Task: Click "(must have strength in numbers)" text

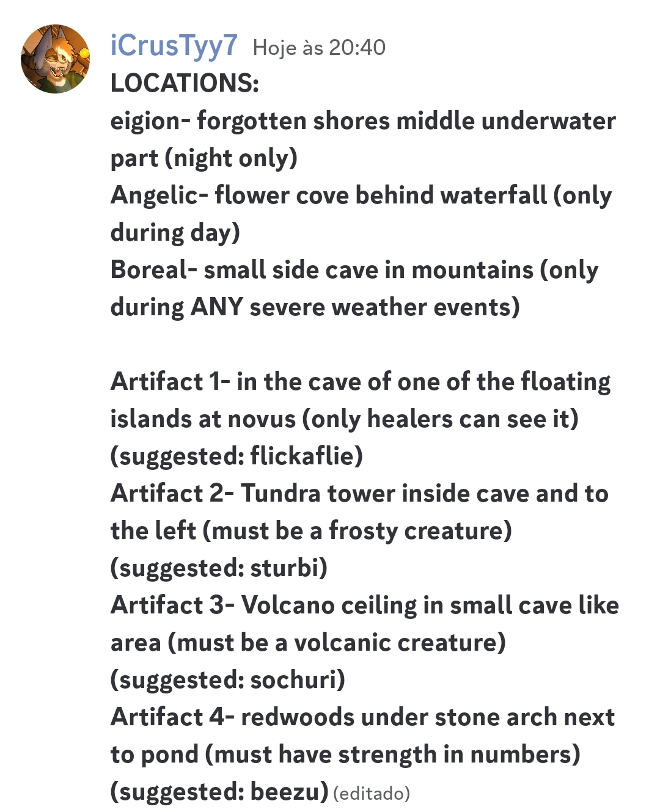Action: point(392,755)
